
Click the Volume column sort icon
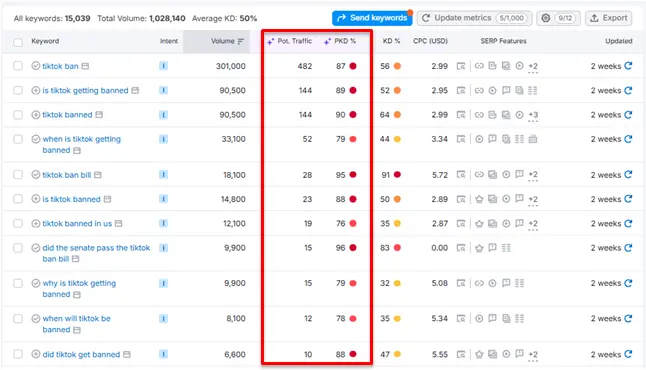coord(241,41)
